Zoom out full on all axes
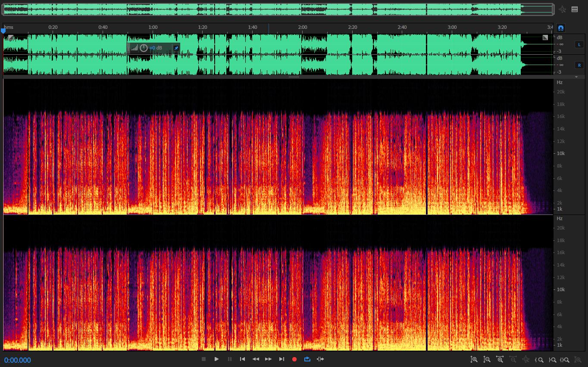 [x=525, y=359]
